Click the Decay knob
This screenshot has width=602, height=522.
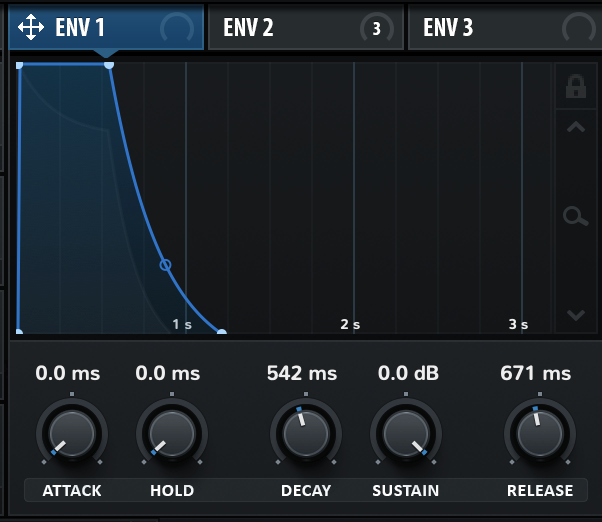(304, 433)
